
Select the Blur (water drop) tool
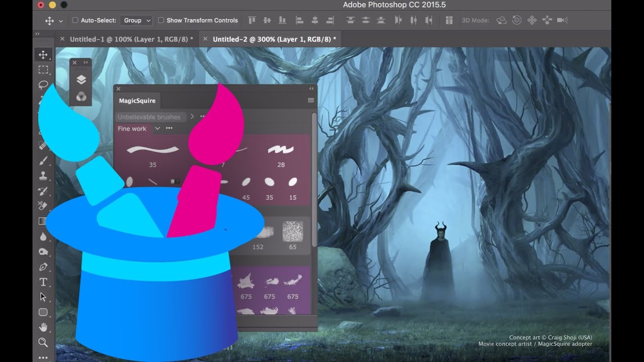point(43,236)
